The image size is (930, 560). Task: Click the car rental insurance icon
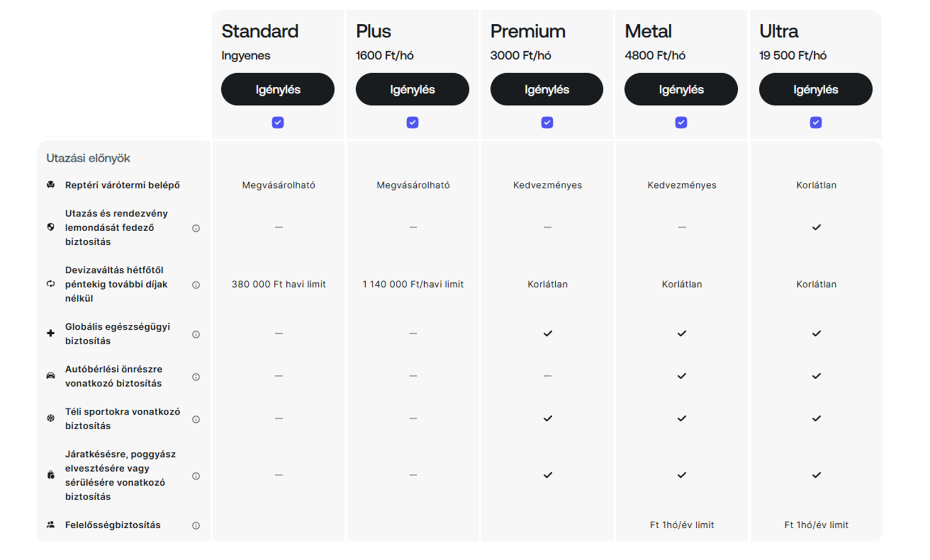coord(51,376)
